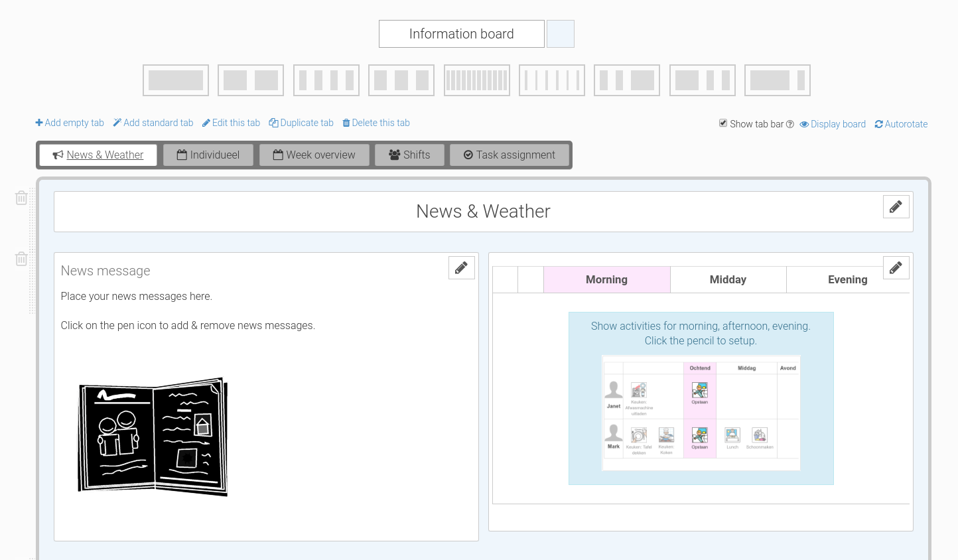Click the 'Place your news messages here' text

[137, 296]
